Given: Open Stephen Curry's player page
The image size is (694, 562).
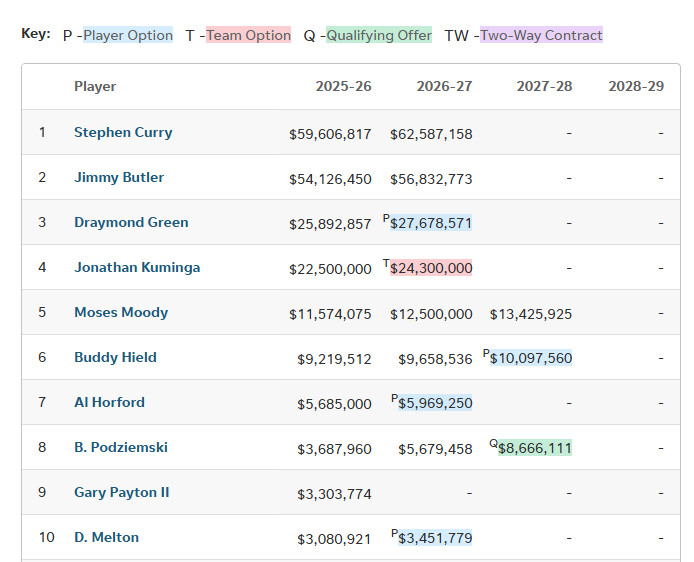Looking at the screenshot, I should pos(123,132).
